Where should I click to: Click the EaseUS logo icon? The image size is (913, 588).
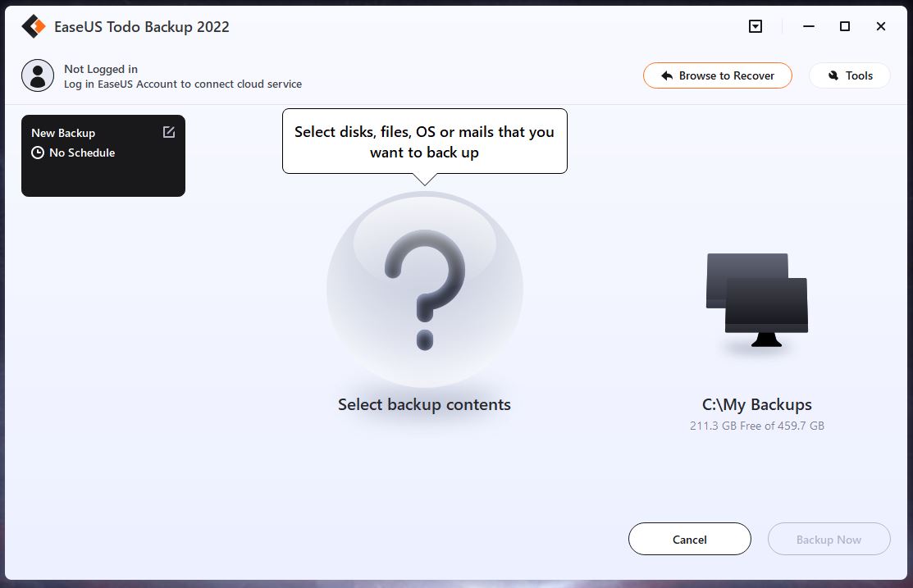click(x=33, y=27)
